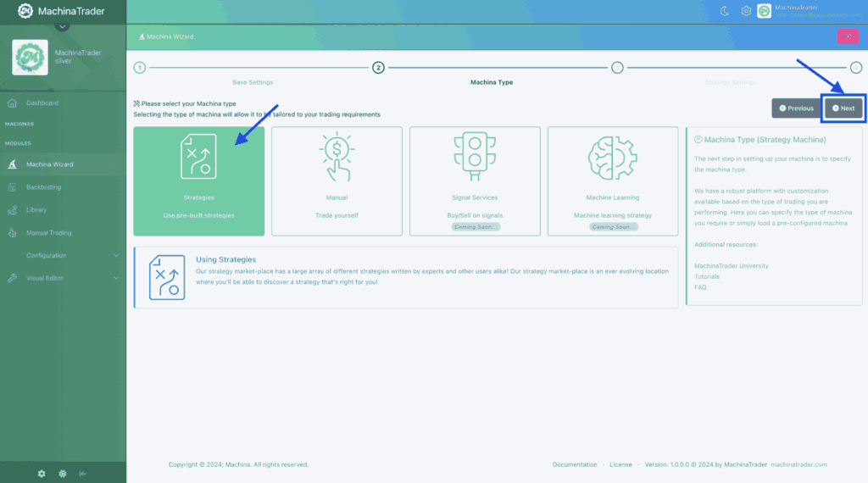Click the Backtesting sidebar icon

(12, 187)
